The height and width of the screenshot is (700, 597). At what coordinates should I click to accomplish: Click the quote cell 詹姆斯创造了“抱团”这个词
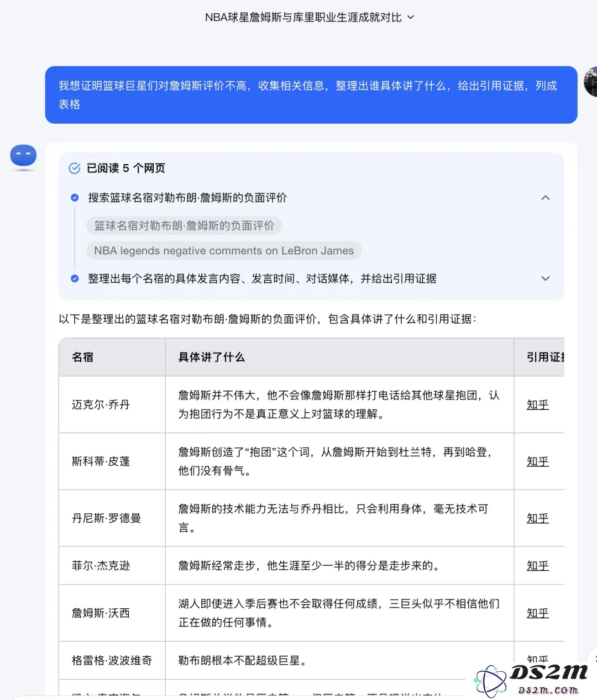click(339, 461)
